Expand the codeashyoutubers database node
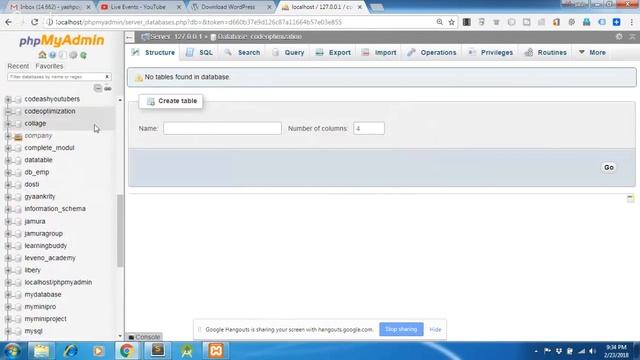This screenshot has width=640, height=360. coord(8,99)
